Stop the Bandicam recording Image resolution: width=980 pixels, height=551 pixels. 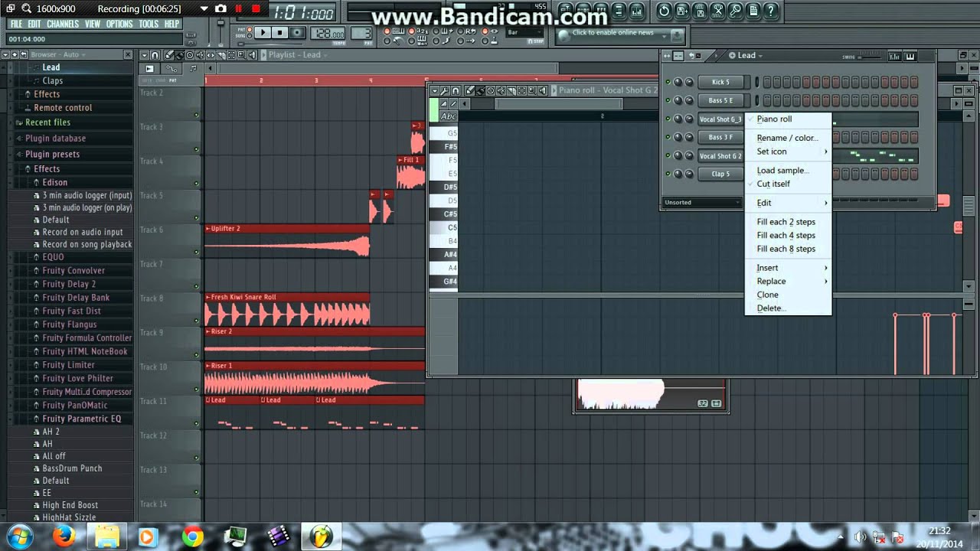256,8
